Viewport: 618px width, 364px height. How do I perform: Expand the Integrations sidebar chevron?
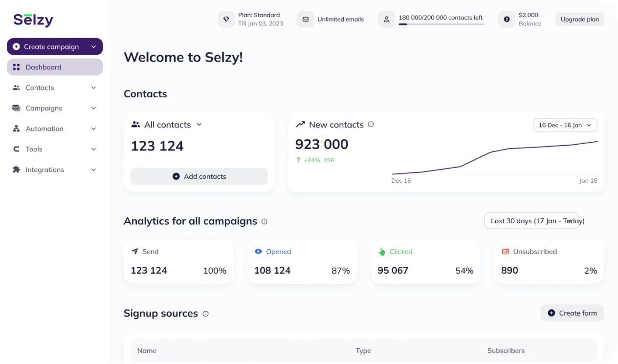click(93, 170)
